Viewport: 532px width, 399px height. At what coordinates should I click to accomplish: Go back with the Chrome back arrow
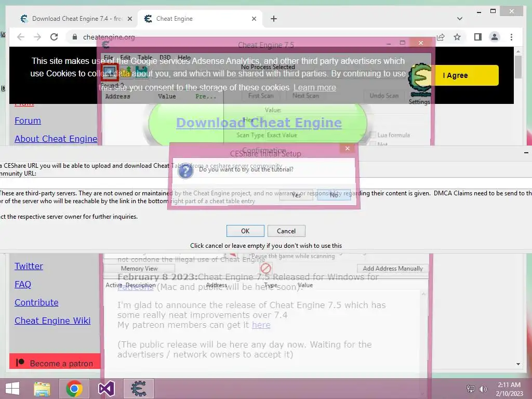tap(21, 37)
